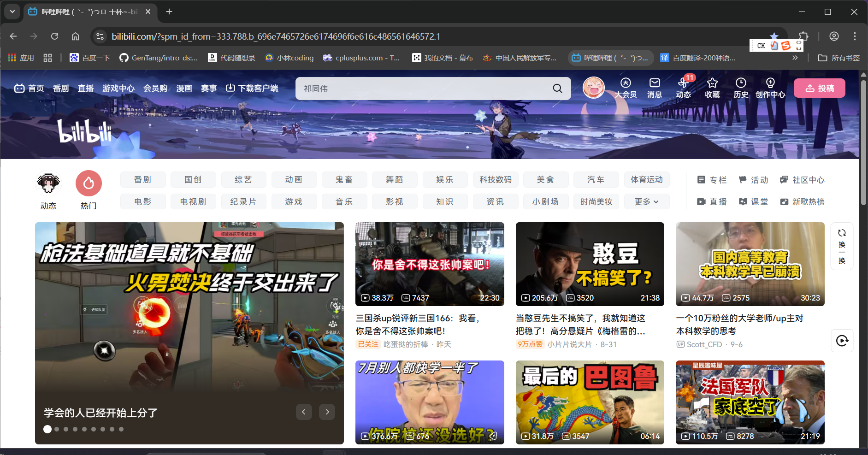Open the 创作中心 creator center icon
This screenshot has width=868, height=455.
(770, 88)
